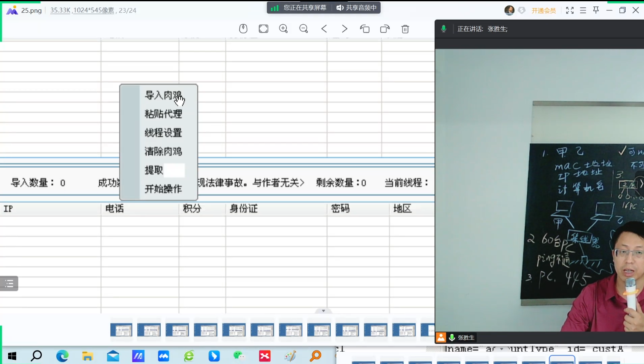Zoom out with the minus magnifier icon
This screenshot has height=364, width=644.
(304, 29)
